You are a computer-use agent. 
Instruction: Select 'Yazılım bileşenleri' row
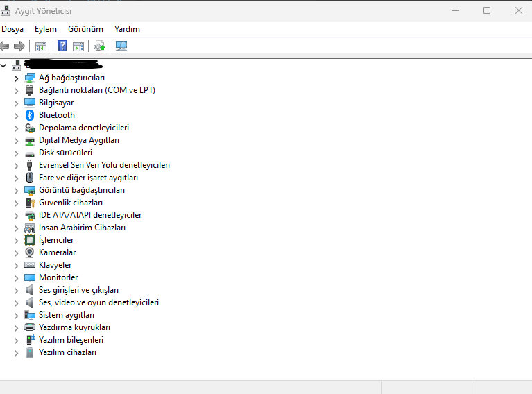click(x=71, y=340)
